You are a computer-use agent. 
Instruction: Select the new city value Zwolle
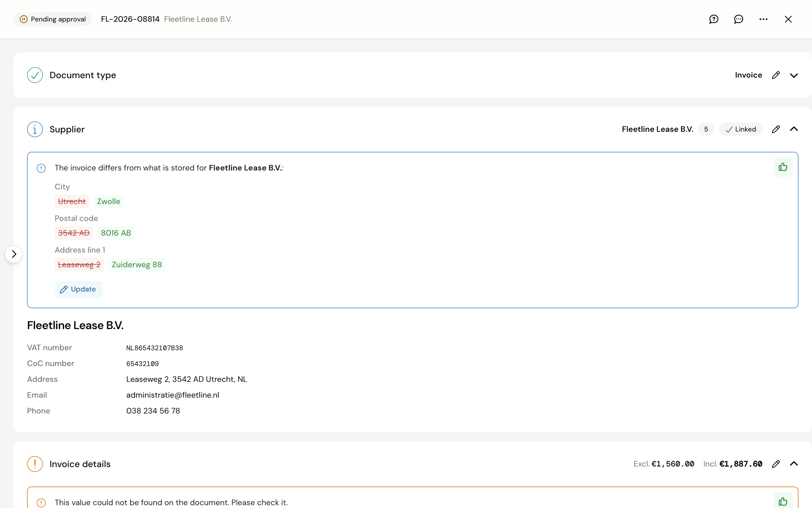(108, 201)
